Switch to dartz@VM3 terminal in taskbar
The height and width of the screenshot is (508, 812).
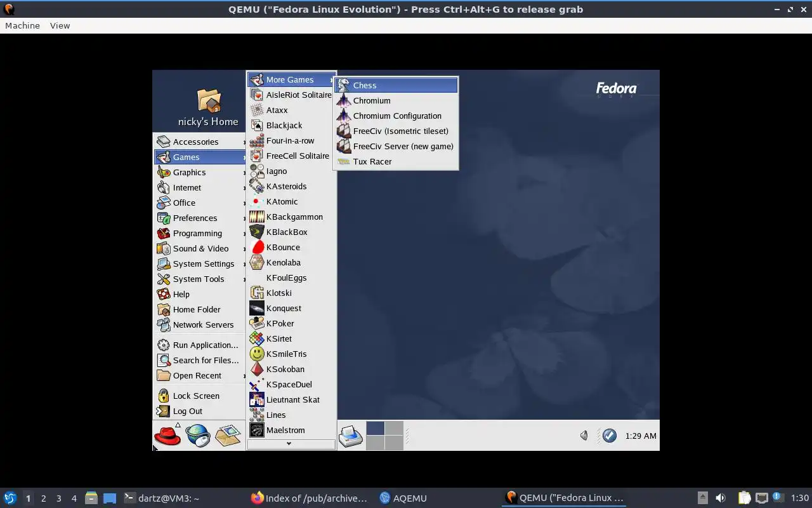pyautogui.click(x=161, y=498)
